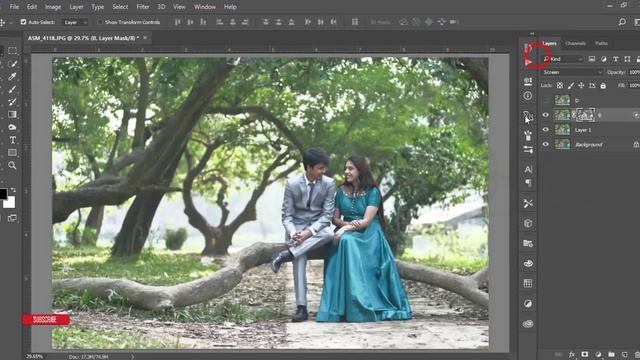The height and width of the screenshot is (360, 640).
Task: Add a layer mask from panel bottom
Action: (x=585, y=354)
